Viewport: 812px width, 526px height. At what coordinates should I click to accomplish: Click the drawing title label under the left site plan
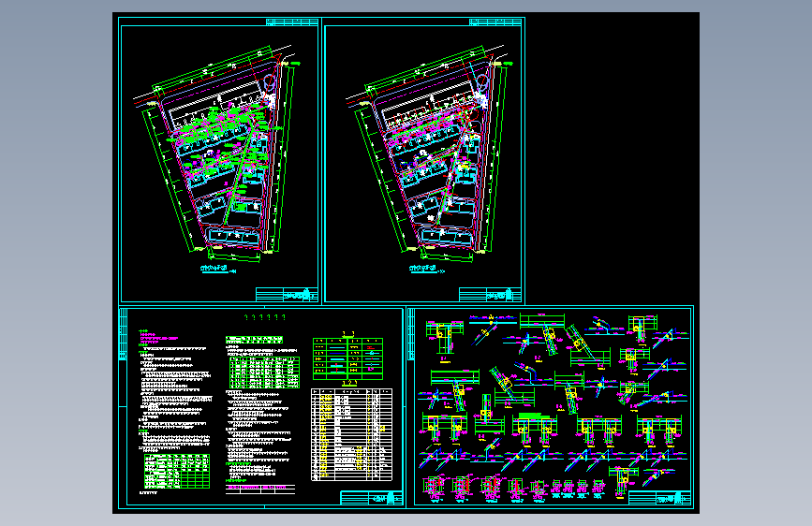(x=217, y=269)
